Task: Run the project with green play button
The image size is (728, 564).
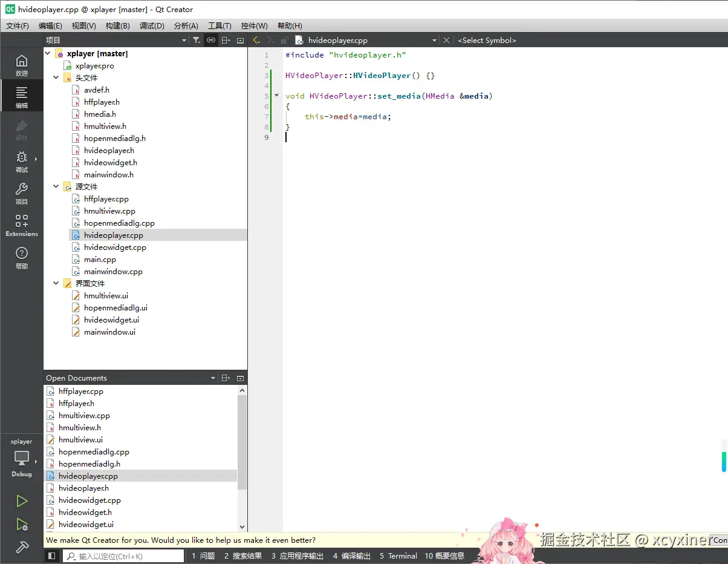Action: 22,501
